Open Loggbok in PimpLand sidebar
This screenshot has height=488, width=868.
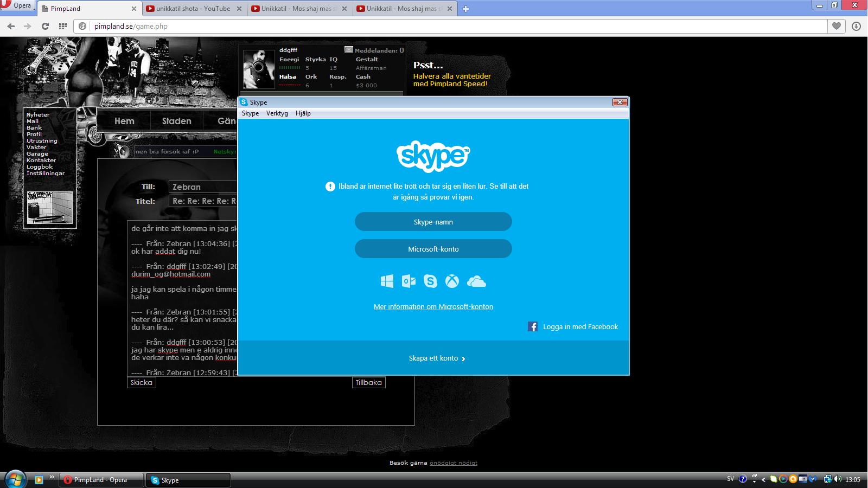[x=40, y=167]
